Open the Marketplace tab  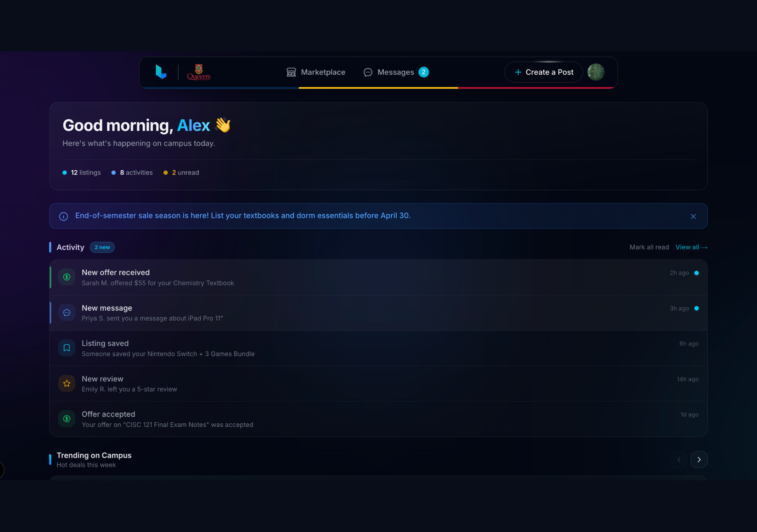pos(316,72)
